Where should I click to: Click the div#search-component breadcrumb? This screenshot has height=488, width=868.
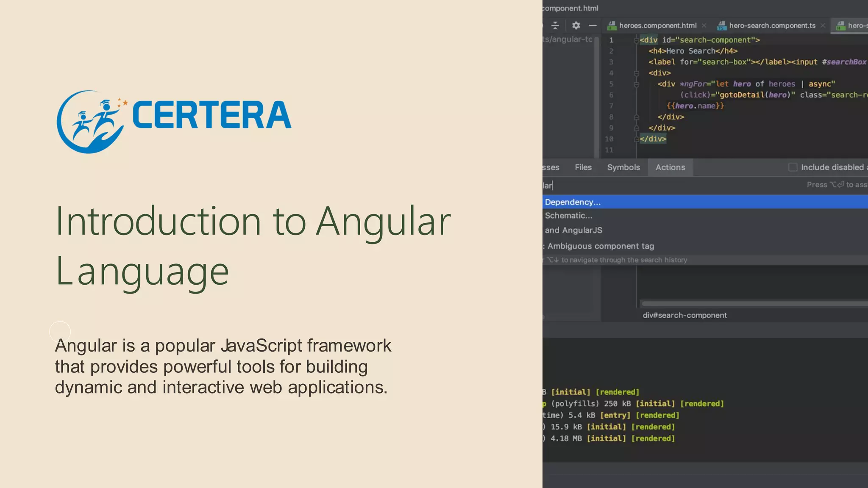(684, 315)
